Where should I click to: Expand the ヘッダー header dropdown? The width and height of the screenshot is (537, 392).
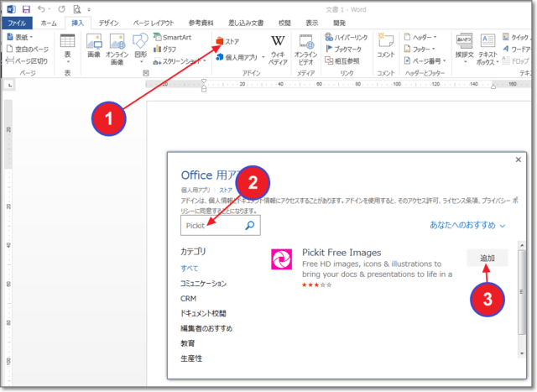tap(427, 38)
